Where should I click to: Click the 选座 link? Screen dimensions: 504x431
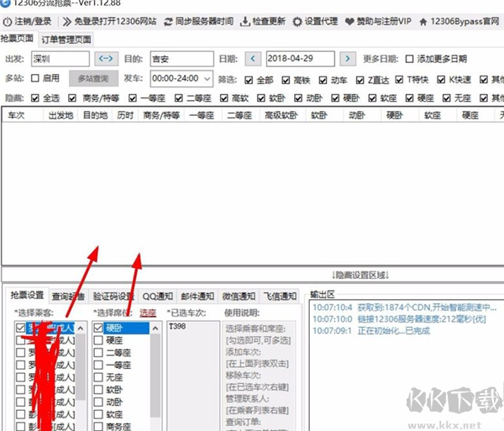tap(148, 313)
